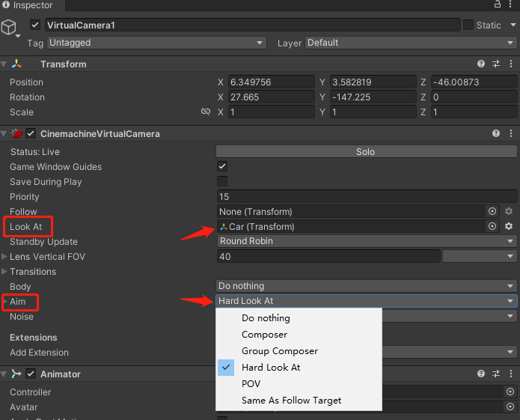This screenshot has height=420, width=520.
Task: Open Standby Update dropdown Round Robin
Action: coord(367,241)
